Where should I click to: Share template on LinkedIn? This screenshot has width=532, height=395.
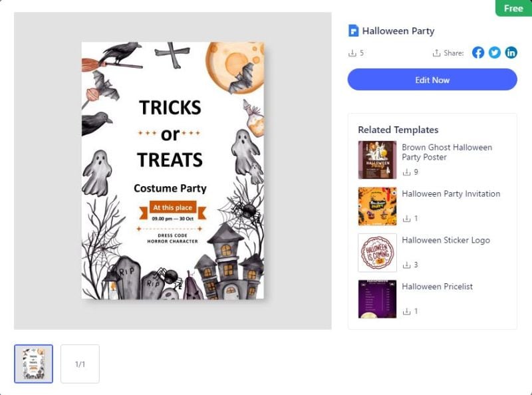[x=511, y=53]
